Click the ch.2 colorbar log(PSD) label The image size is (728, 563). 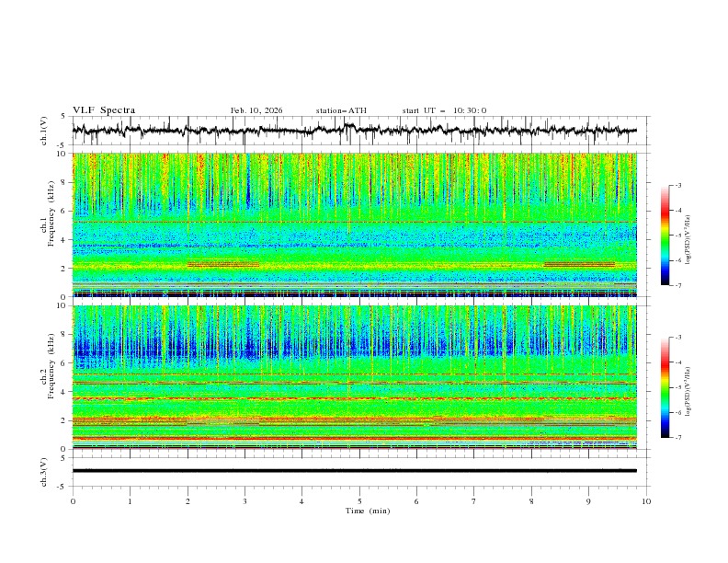pyautogui.click(x=688, y=392)
